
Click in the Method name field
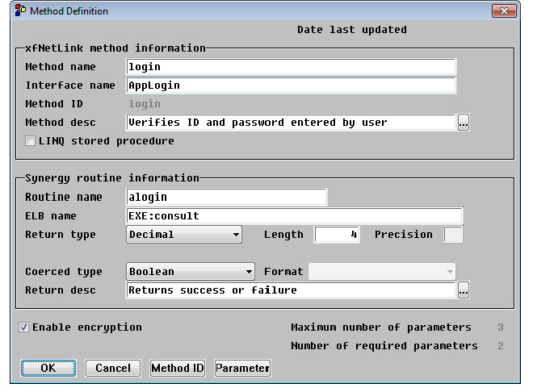pos(291,67)
